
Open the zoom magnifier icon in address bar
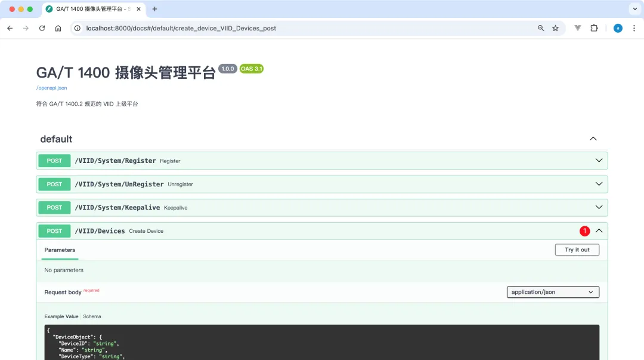point(541,28)
